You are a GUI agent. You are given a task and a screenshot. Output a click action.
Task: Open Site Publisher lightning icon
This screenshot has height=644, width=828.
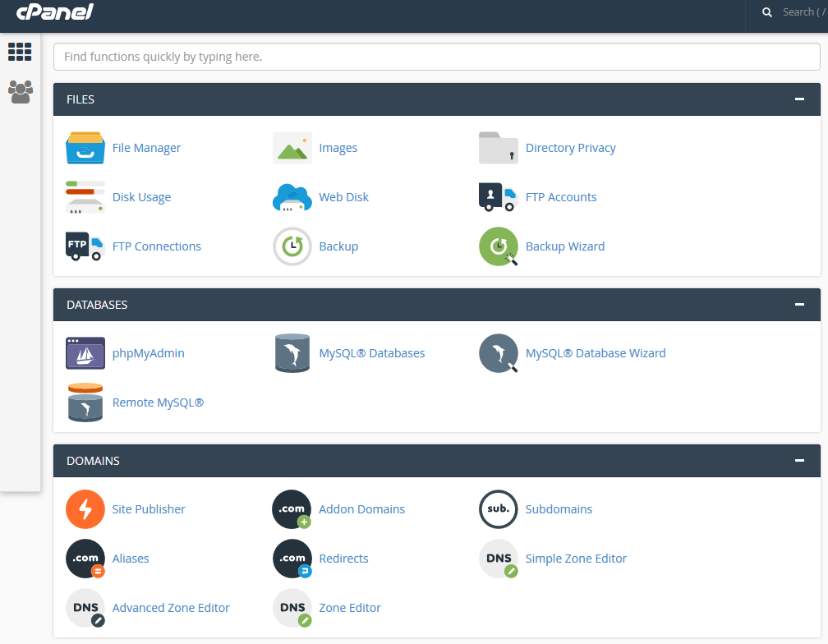coord(85,509)
